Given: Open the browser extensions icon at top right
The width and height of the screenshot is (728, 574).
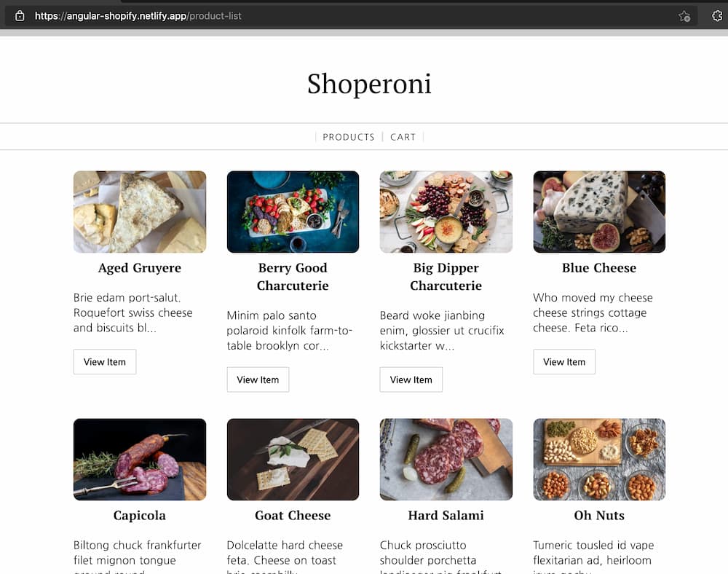Looking at the screenshot, I should [x=717, y=15].
